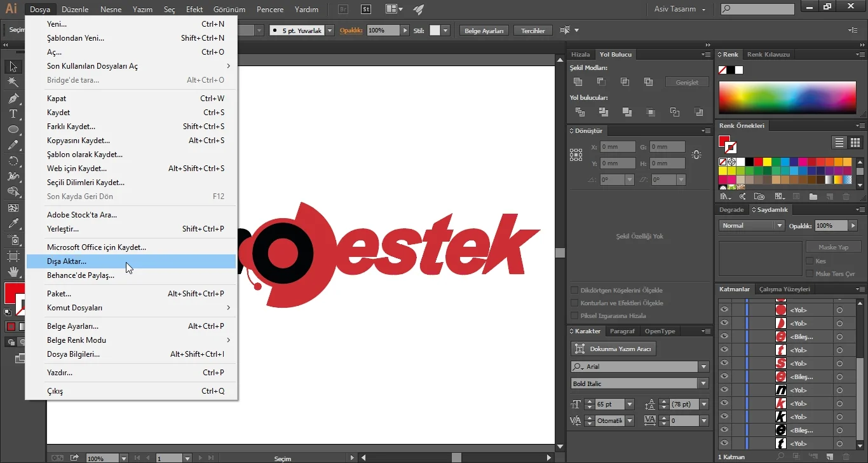The image size is (868, 463).
Task: Expand Son Kullanılan Dosyaları Aç submenu
Action: click(131, 66)
